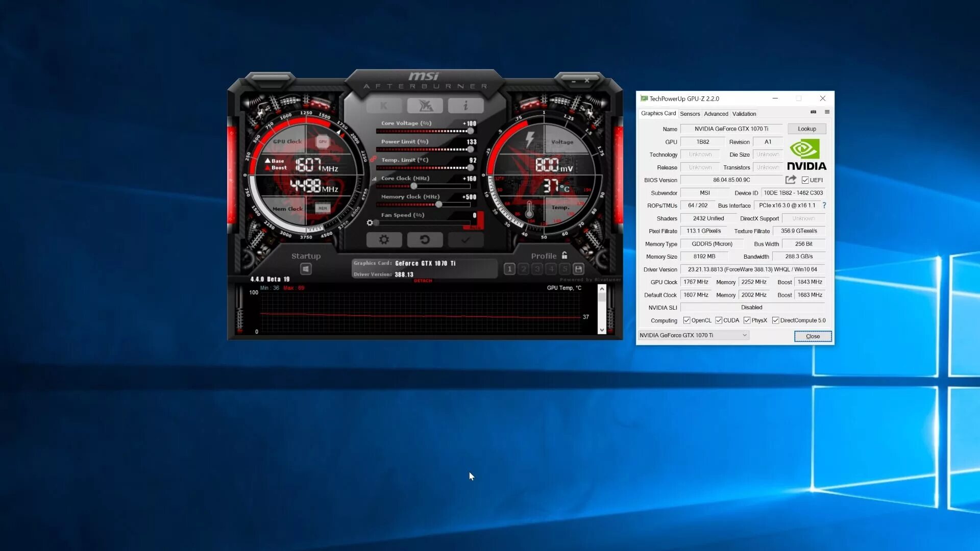The width and height of the screenshot is (980, 551).
Task: Click the reset-to-defaults arrow button
Action: coord(425,240)
